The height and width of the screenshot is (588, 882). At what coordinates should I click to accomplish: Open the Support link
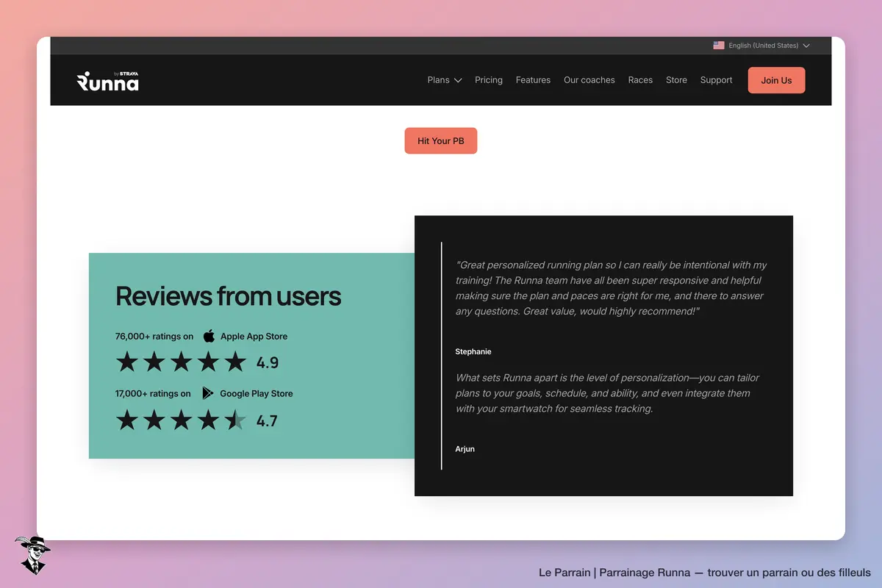pos(717,80)
